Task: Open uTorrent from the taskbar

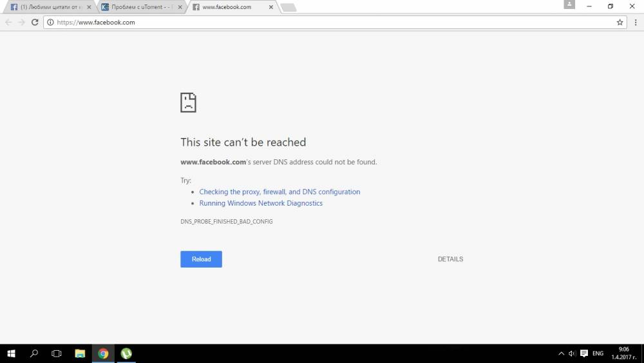Action: point(126,353)
